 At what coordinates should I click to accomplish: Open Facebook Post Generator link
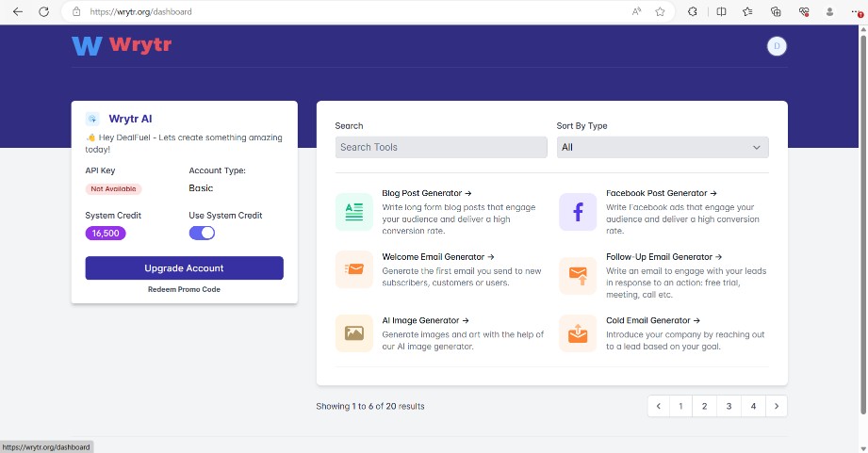pyautogui.click(x=661, y=193)
